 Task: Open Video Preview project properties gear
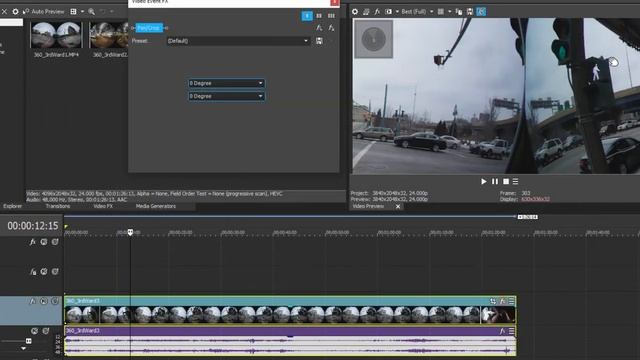click(355, 11)
